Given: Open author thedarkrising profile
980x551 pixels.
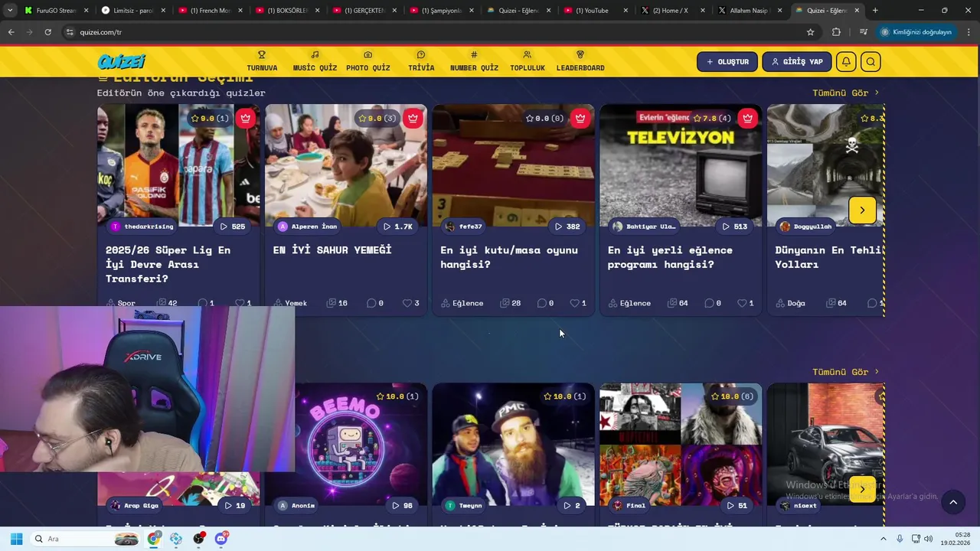Looking at the screenshot, I should 142,227.
